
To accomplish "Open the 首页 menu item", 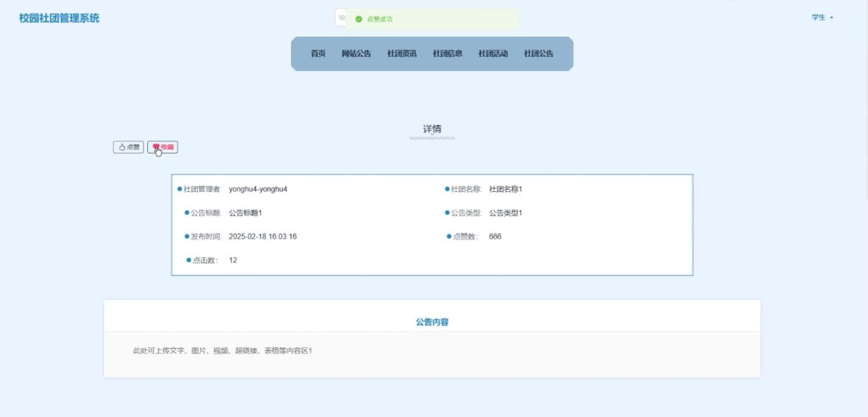I will click(318, 54).
